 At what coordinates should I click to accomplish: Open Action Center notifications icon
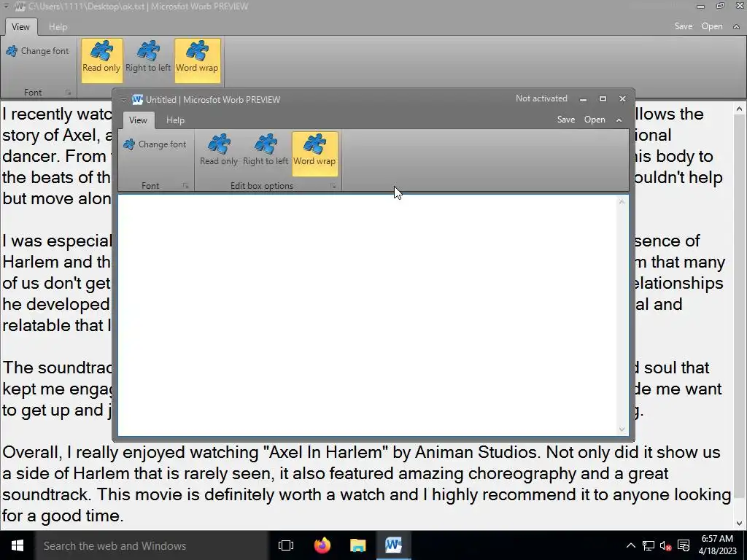pos(683,545)
